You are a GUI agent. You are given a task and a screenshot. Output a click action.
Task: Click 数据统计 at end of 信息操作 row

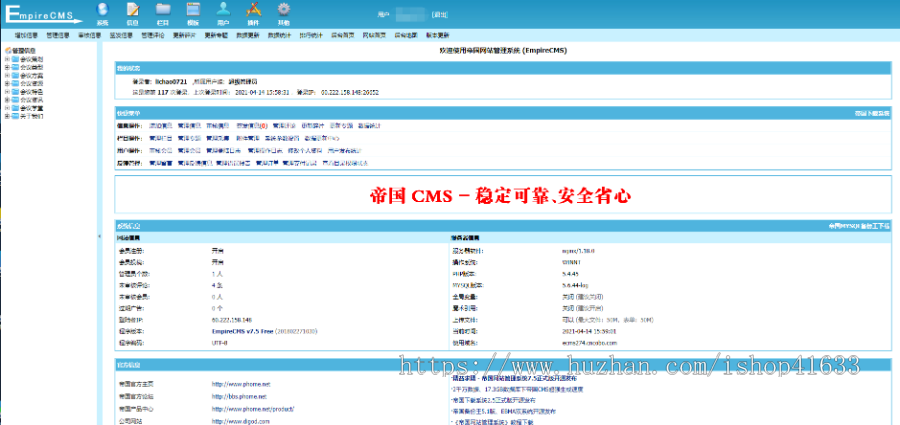369,125
